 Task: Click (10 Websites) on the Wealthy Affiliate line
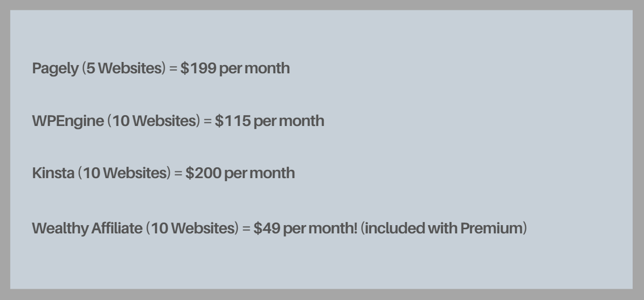[196, 229]
